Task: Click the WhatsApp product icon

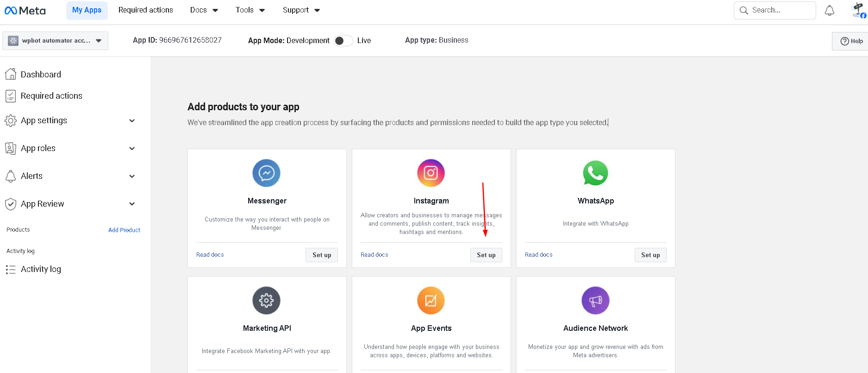Action: pos(595,173)
